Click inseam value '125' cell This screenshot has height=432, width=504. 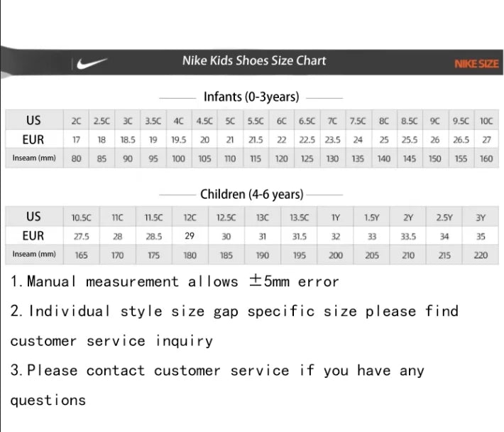(x=307, y=158)
